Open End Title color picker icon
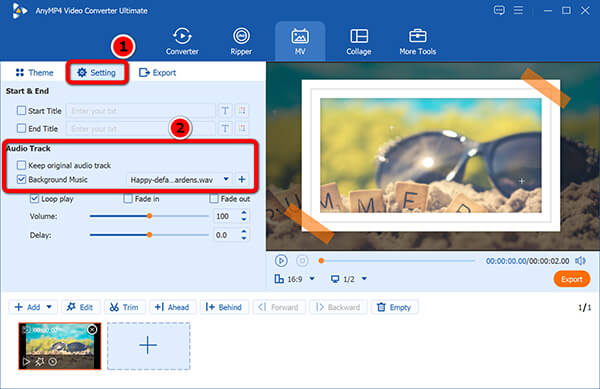This screenshot has height=389, width=600. click(242, 128)
